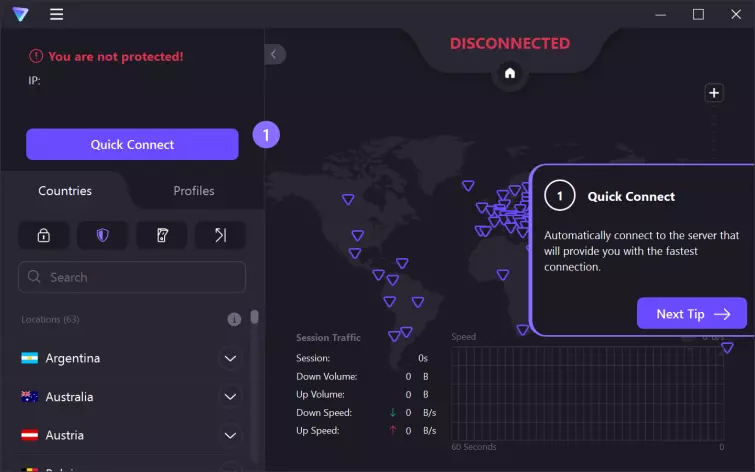Click the Next Tip button
This screenshot has height=472, width=755.
691,314
